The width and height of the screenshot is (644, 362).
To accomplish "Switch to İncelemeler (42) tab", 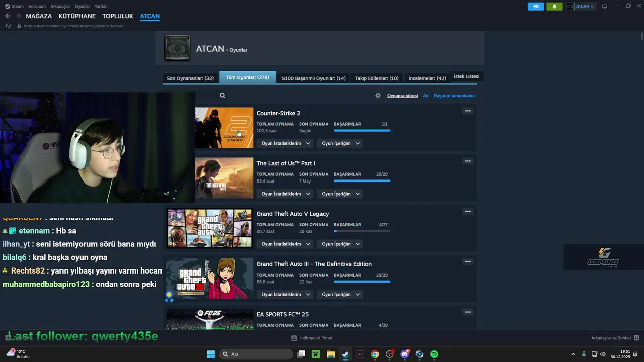I will pyautogui.click(x=427, y=78).
